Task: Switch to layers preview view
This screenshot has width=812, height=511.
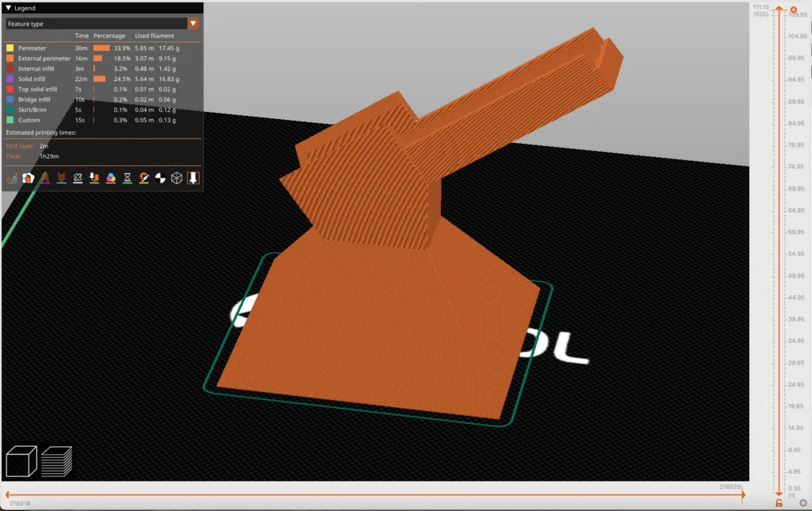Action: tap(56, 461)
